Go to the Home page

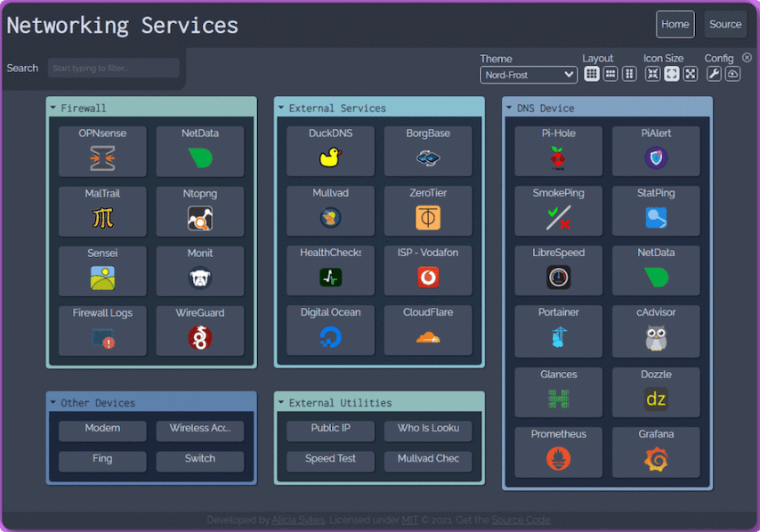[675, 24]
